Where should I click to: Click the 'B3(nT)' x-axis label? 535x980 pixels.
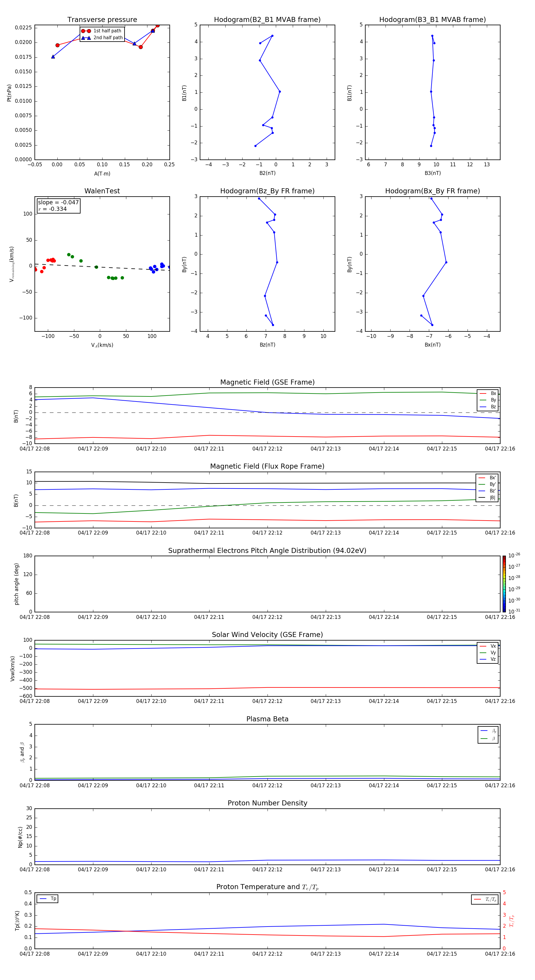(432, 173)
